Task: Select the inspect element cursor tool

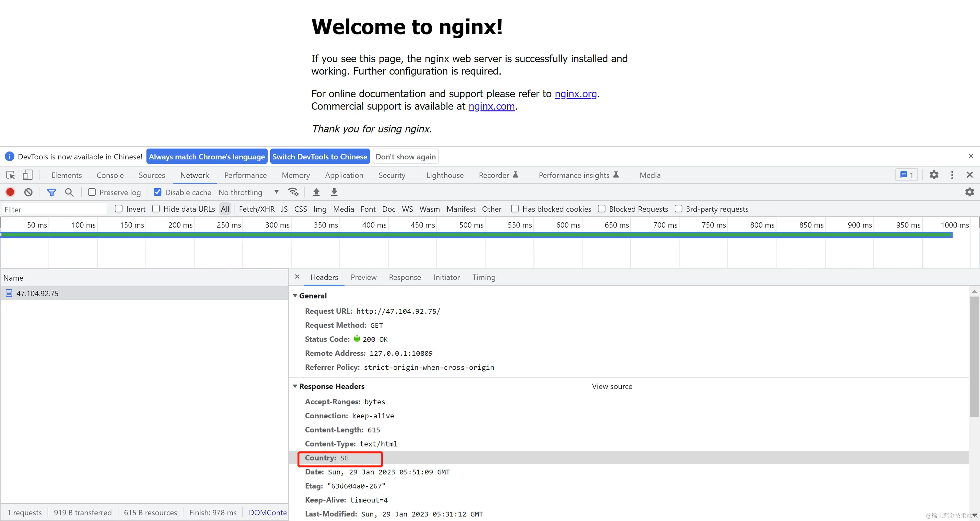Action: tap(10, 175)
